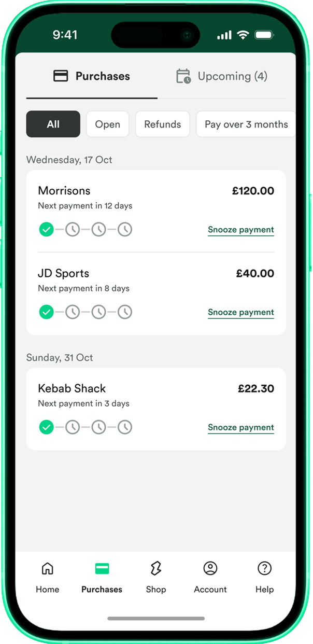Open the Account profile icon
The image size is (313, 644).
[x=210, y=569]
